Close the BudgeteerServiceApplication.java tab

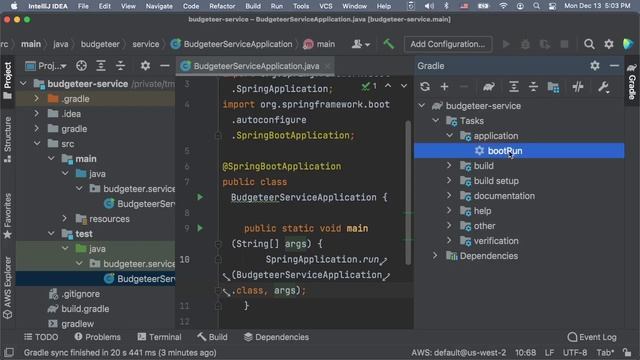coord(327,66)
